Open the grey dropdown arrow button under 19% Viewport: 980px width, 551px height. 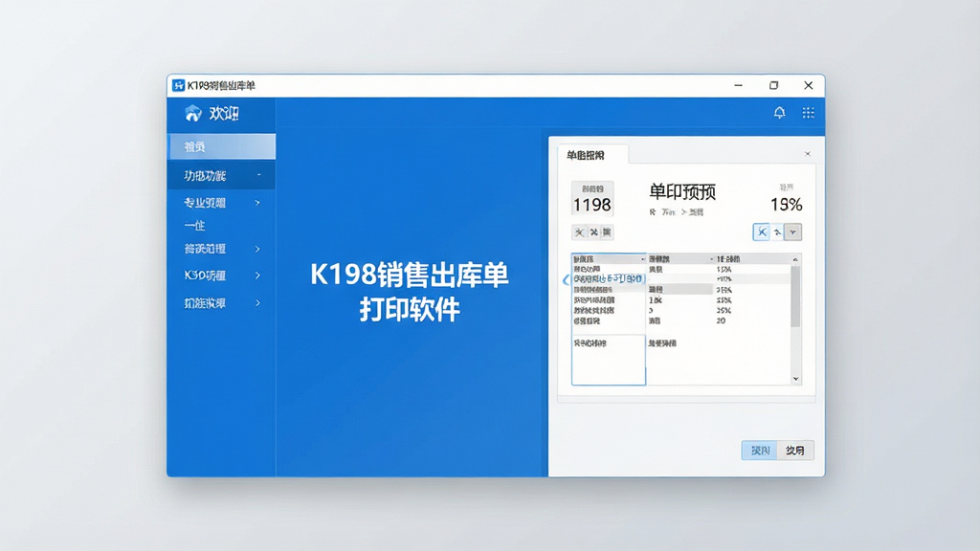point(792,232)
